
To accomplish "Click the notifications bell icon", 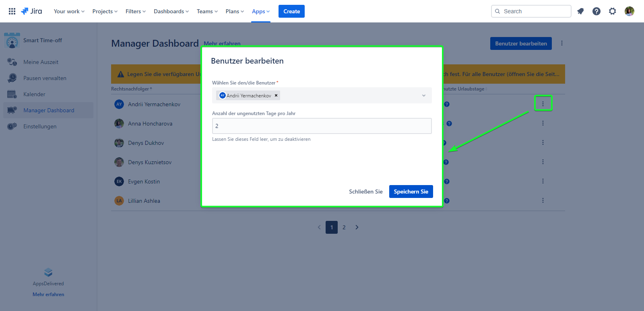I will tap(580, 11).
